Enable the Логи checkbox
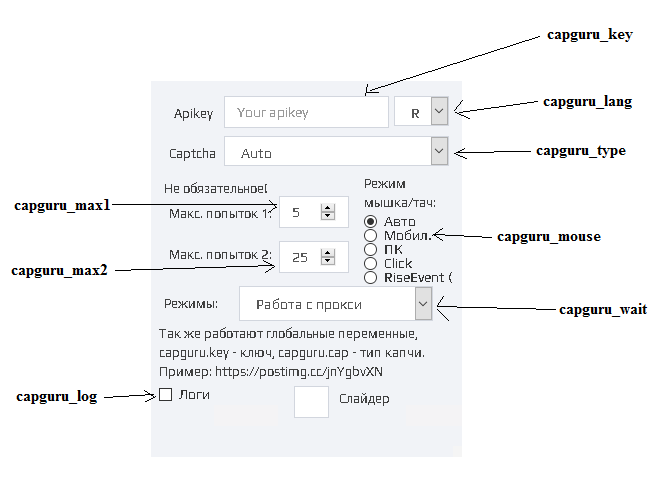The image size is (660, 482). (x=165, y=394)
